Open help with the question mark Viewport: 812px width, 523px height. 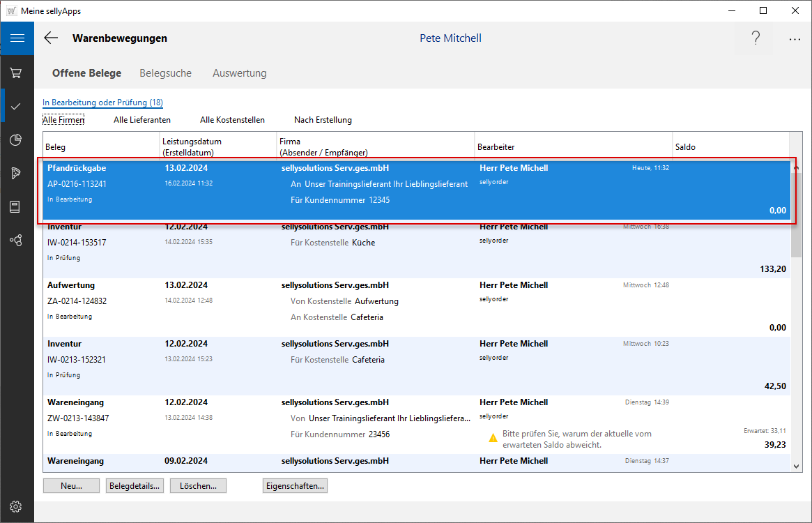756,38
